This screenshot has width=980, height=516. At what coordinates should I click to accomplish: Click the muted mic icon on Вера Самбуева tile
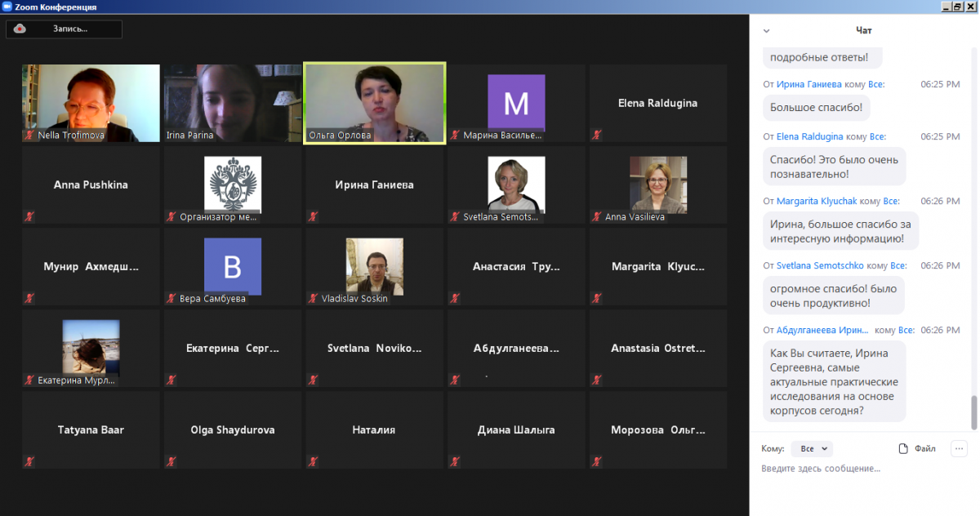click(x=172, y=299)
